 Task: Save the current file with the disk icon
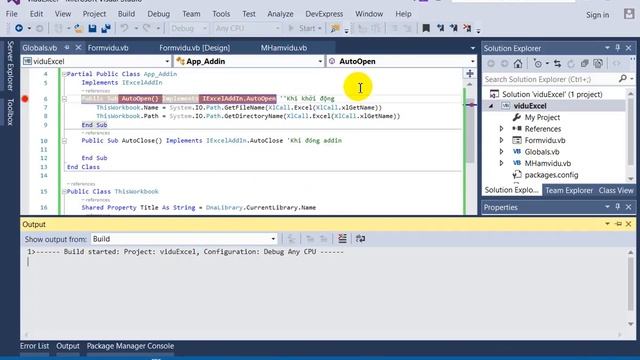(x=92, y=28)
